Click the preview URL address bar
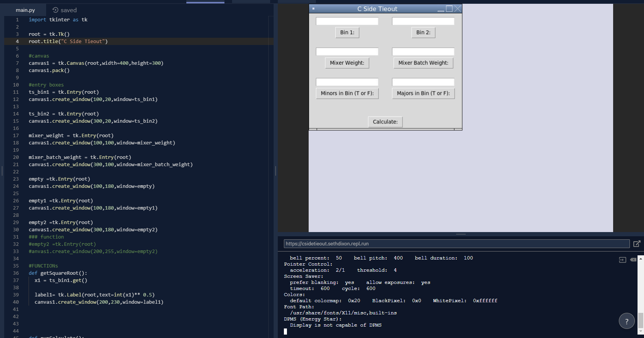644x338 pixels. pos(457,243)
